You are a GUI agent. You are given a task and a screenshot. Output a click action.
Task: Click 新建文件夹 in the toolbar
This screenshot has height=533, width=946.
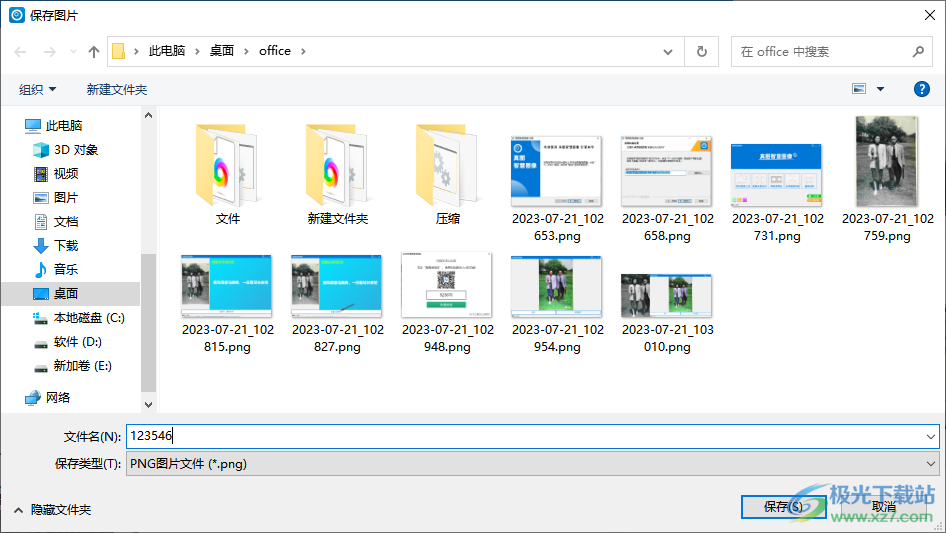117,89
